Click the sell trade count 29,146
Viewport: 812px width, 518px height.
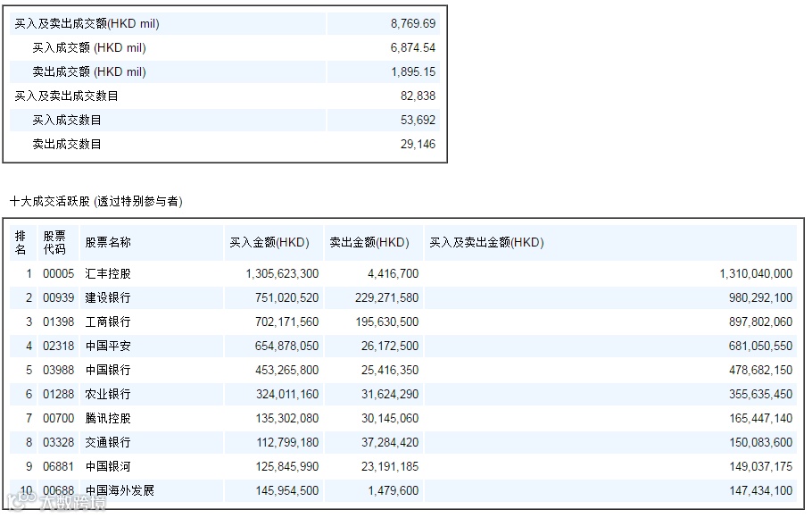point(418,144)
